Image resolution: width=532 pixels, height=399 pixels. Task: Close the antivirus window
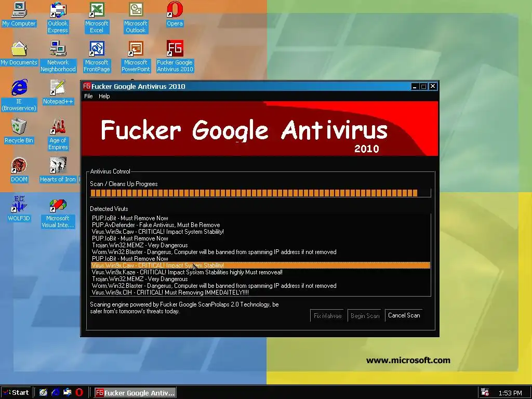pos(433,87)
